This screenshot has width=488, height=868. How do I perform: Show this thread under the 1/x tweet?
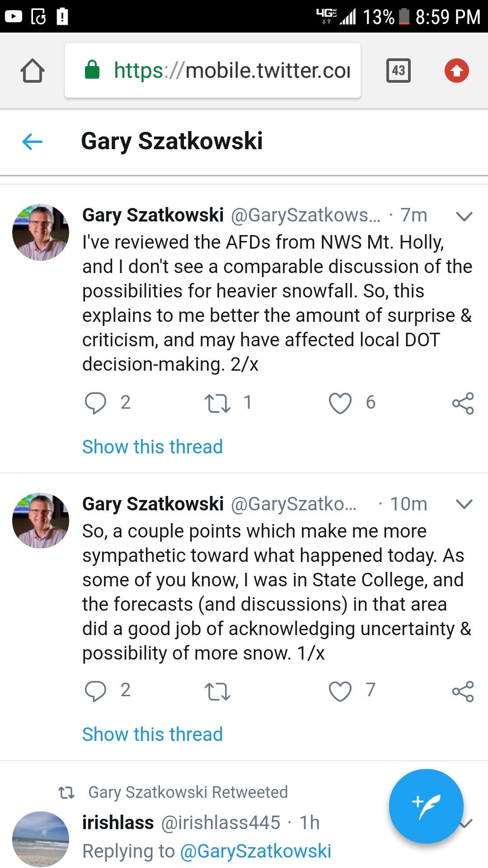(x=153, y=734)
